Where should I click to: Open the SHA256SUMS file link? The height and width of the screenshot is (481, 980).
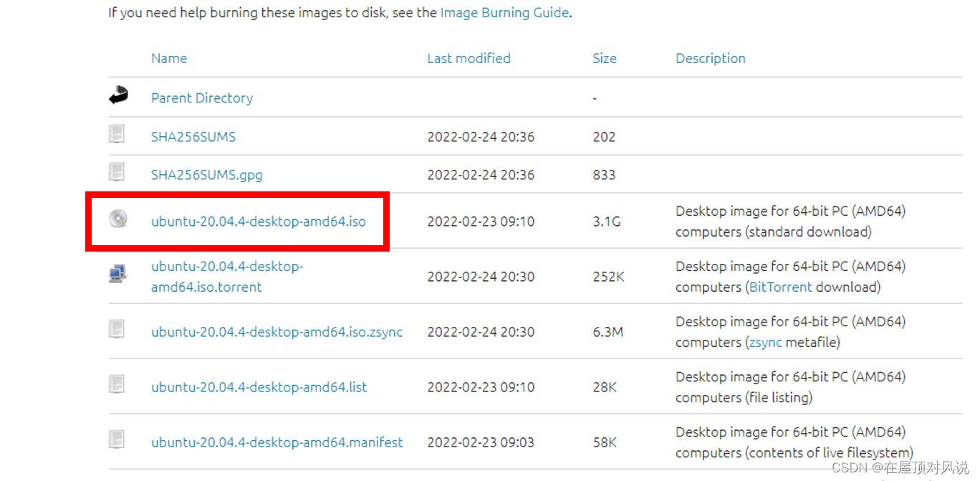point(193,137)
